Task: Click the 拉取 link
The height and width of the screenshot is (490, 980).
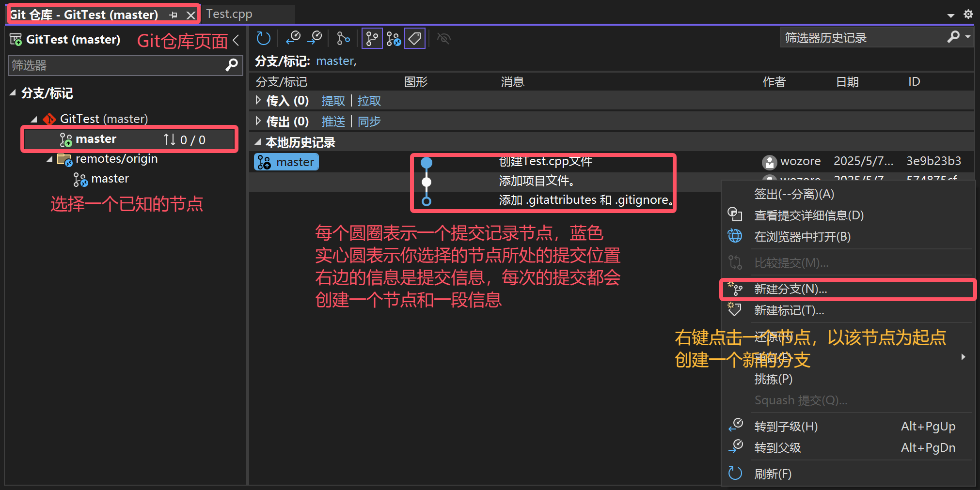Action: coord(369,101)
